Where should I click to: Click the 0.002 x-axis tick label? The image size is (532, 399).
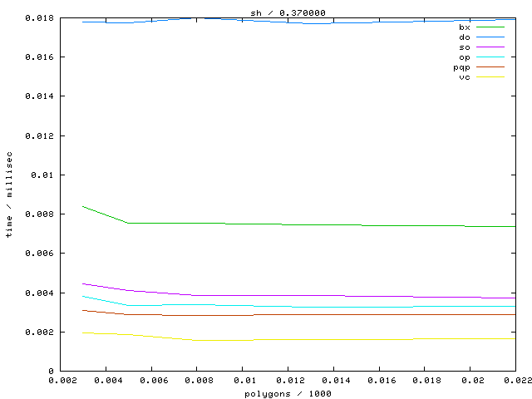(59, 381)
